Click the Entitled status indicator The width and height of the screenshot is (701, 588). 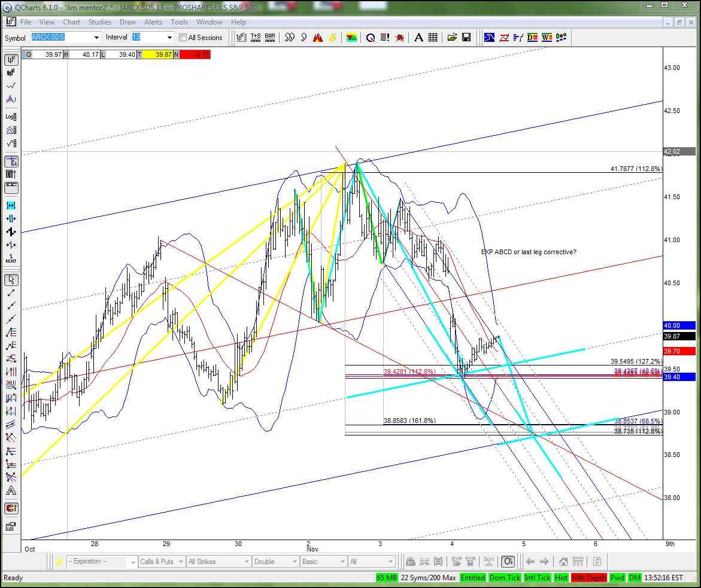[x=472, y=578]
